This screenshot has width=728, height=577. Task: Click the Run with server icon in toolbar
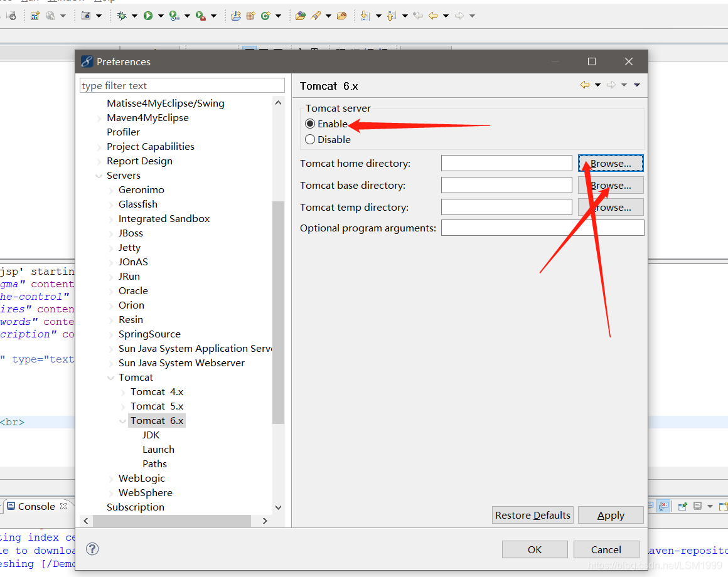pos(174,16)
